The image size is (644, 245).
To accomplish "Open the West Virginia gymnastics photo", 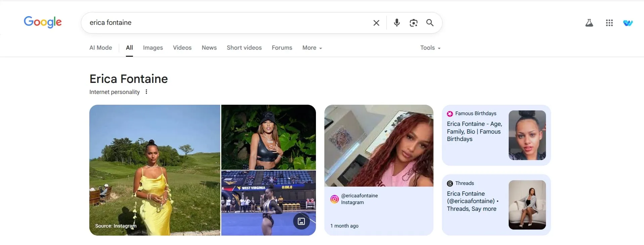I will coord(269,203).
